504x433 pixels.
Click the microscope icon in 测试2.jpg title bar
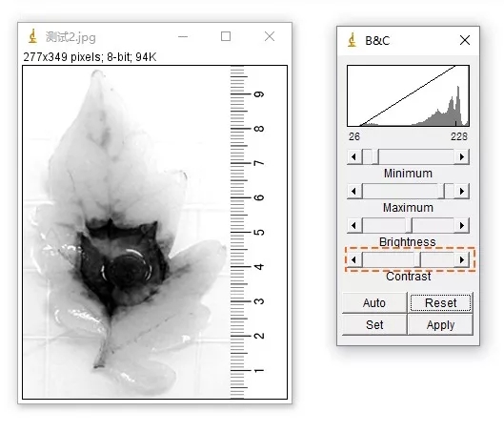(32, 36)
